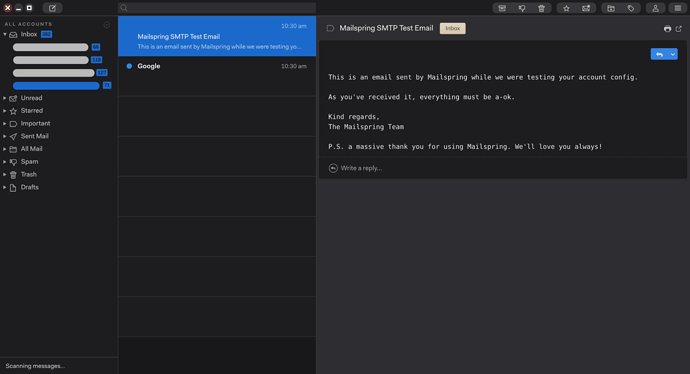Image resolution: width=690 pixels, height=374 pixels.
Task: Open the hamburger application menu
Action: [678, 8]
